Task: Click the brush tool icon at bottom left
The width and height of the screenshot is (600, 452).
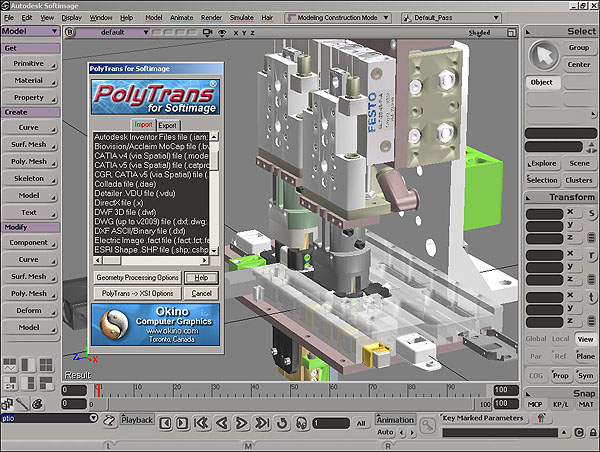Action: coord(22,404)
